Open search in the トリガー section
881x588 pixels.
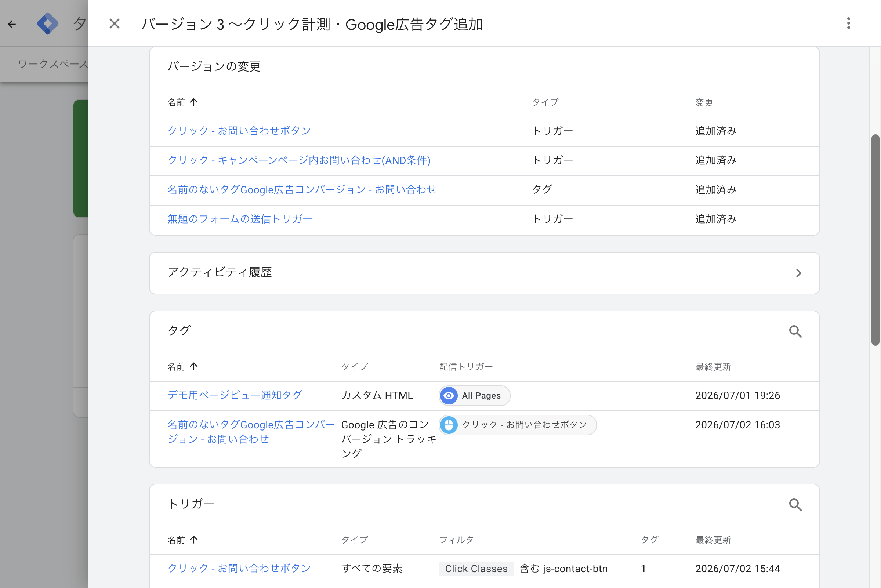[795, 505]
